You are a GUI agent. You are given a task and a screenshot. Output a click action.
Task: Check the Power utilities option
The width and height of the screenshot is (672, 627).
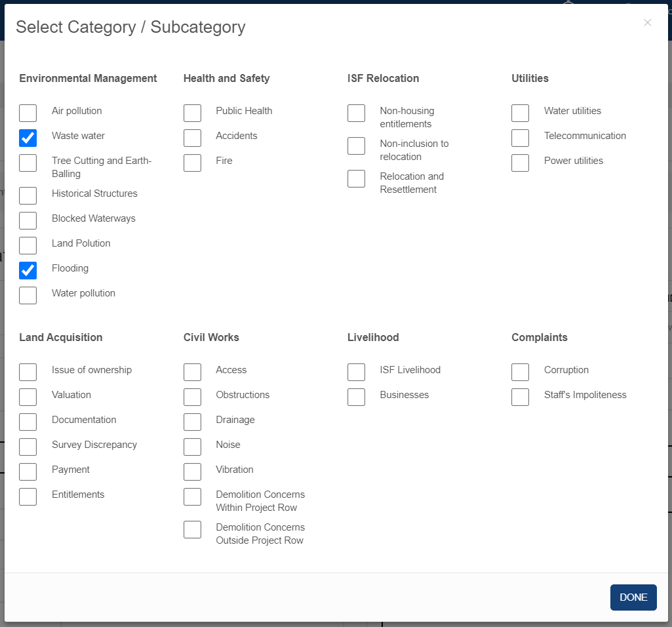pos(520,163)
